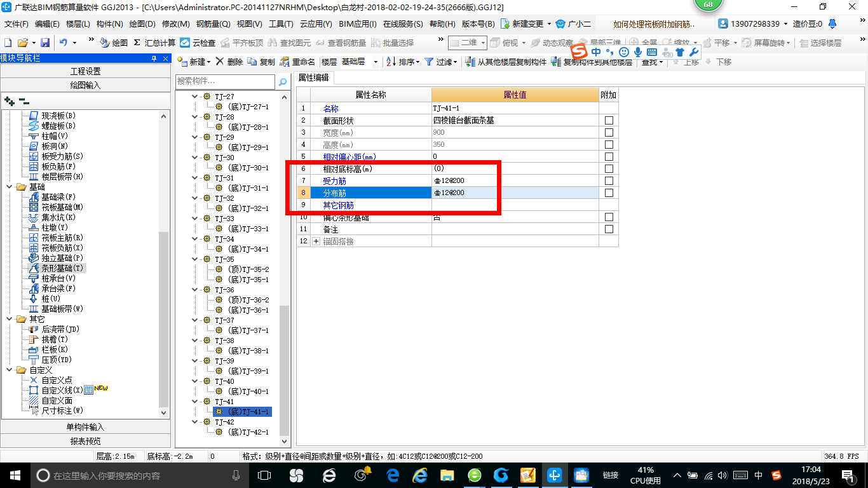Select (顶)TJ-36-2 component
The image size is (868, 488).
pyautogui.click(x=248, y=300)
